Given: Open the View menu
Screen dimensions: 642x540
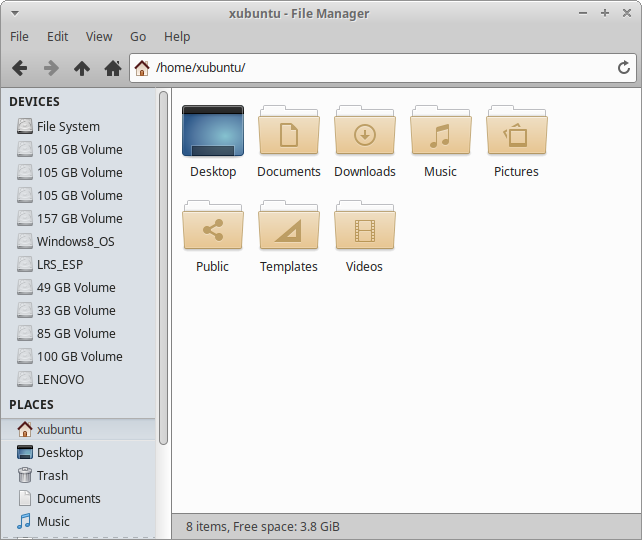Looking at the screenshot, I should 99,36.
